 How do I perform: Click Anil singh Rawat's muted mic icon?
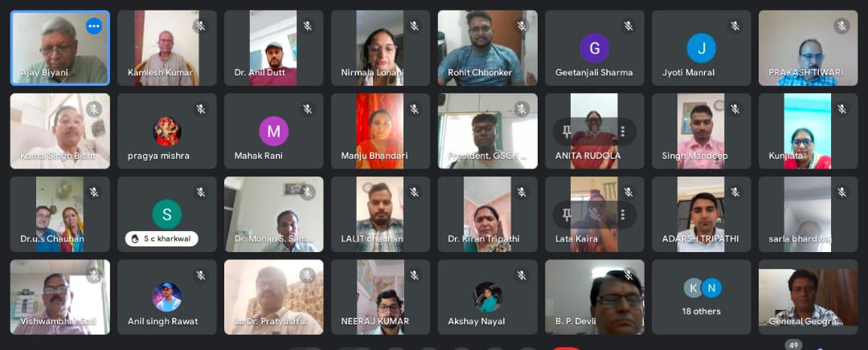(201, 275)
